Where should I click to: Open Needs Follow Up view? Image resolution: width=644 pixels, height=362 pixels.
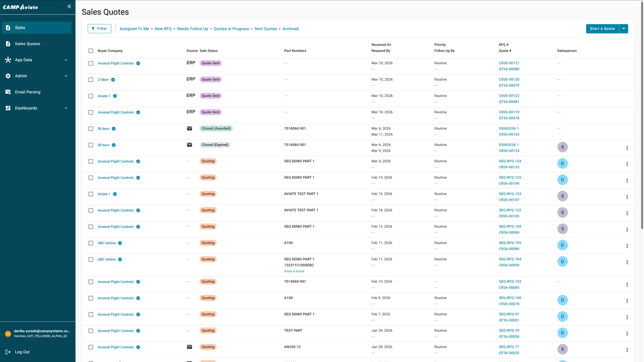192,29
